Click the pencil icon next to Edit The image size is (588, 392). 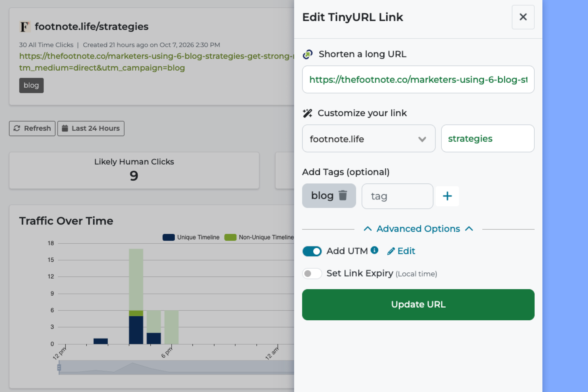(x=391, y=251)
